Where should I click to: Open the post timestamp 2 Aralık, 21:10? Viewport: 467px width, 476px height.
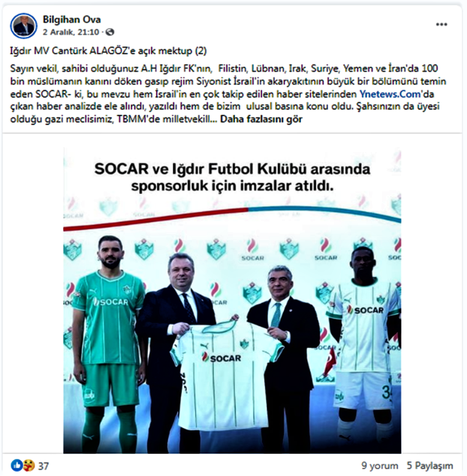tap(71, 32)
